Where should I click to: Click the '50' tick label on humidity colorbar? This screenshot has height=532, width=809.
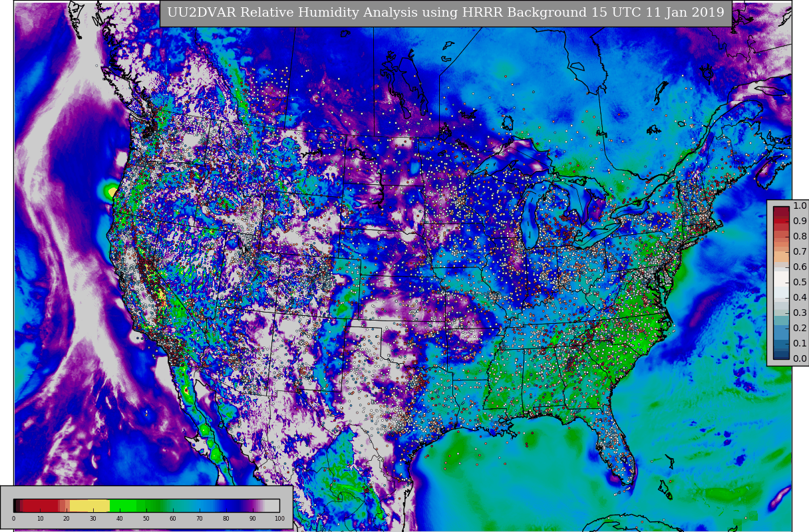(x=146, y=519)
